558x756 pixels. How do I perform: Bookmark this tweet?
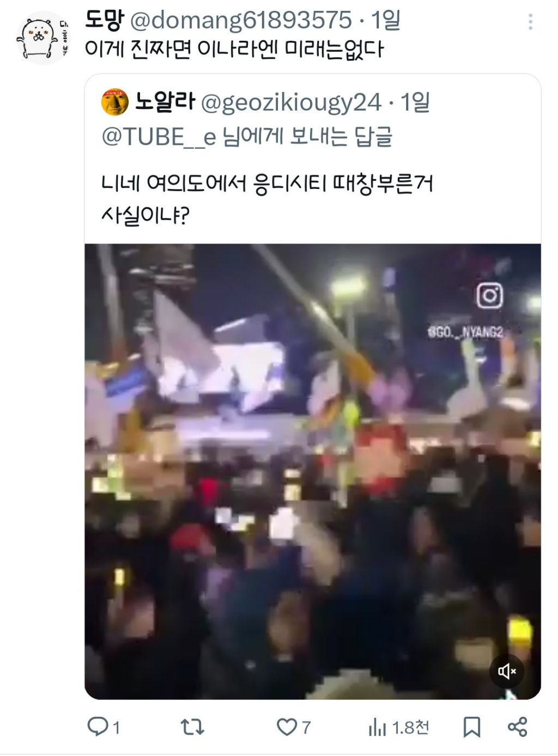click(471, 727)
